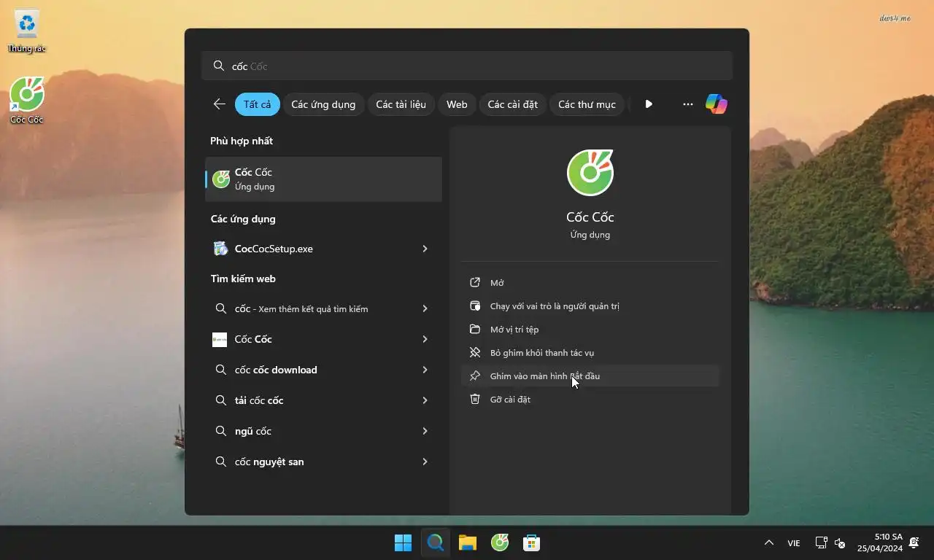Open Windows Start button on taskbar
The width and height of the screenshot is (934, 560).
403,542
